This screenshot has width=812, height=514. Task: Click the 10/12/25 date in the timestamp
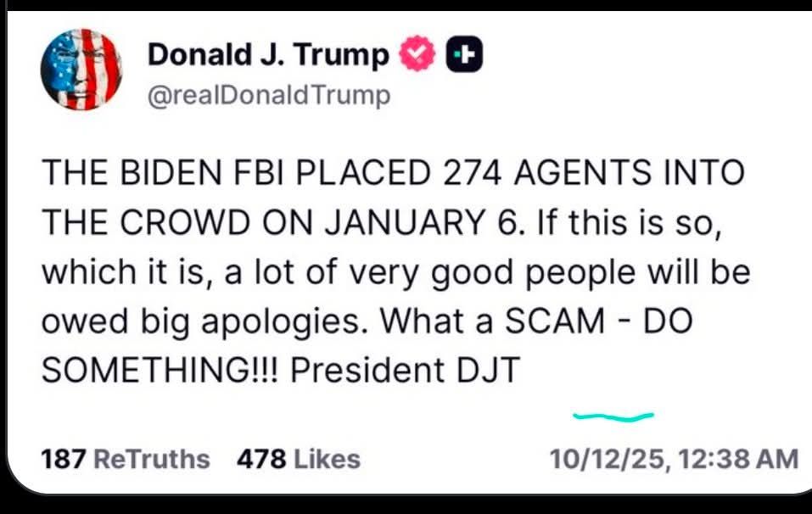coord(607,459)
